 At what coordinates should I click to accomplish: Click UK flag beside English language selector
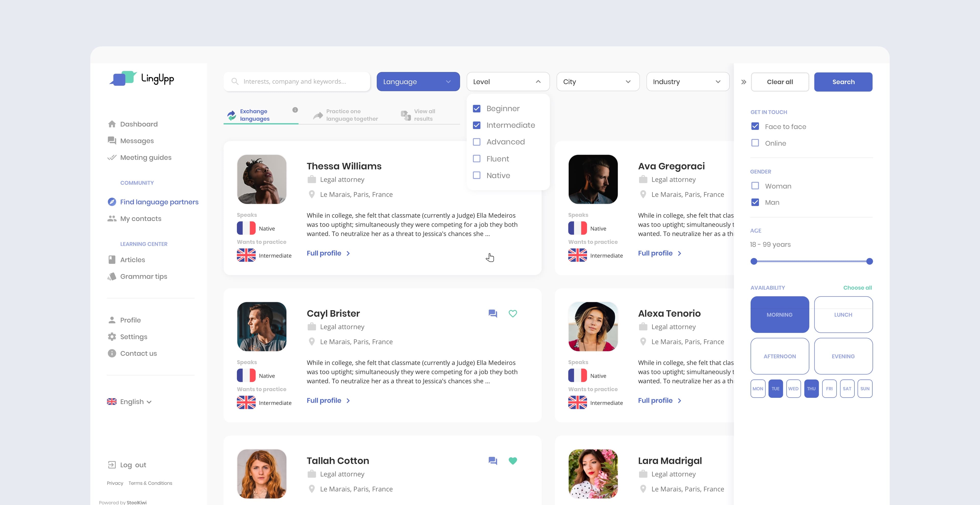(x=112, y=401)
